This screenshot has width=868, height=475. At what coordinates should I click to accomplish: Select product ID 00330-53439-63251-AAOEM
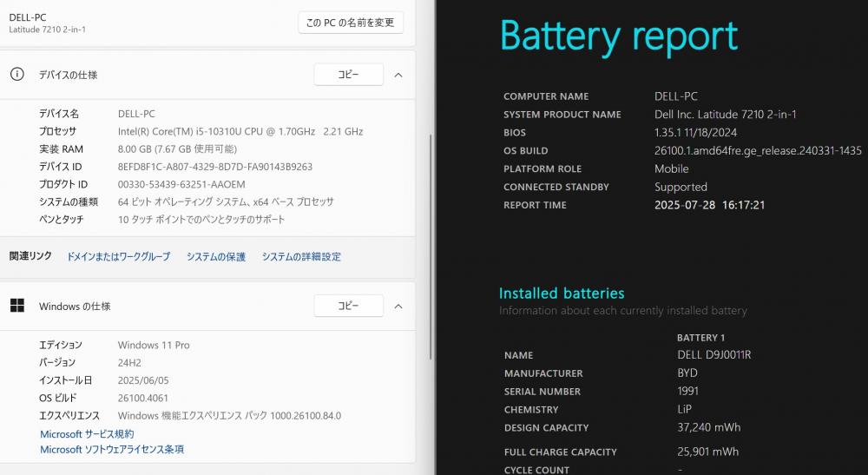click(181, 184)
